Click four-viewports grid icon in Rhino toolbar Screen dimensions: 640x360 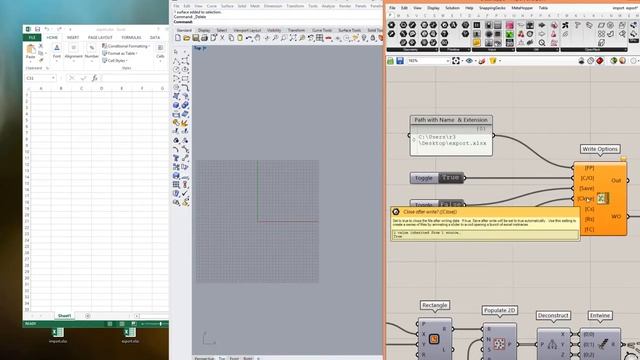320,38
